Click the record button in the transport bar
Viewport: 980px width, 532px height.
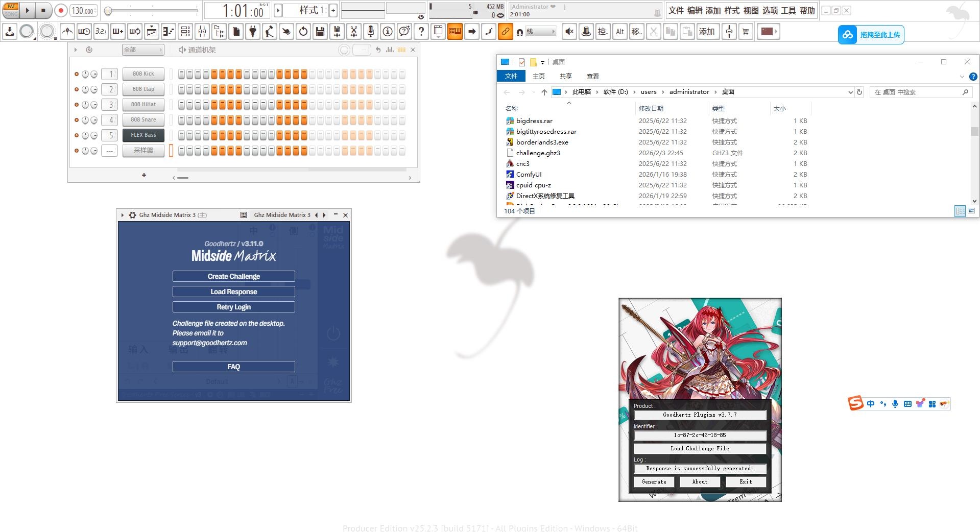pos(61,10)
